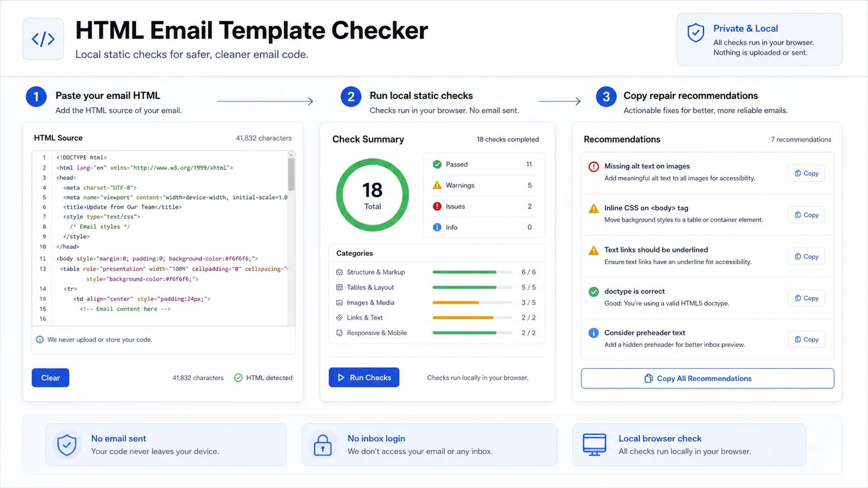Viewport: 868px width, 488px height.
Task: Click the error icon for Missing alt text
Action: (x=593, y=166)
